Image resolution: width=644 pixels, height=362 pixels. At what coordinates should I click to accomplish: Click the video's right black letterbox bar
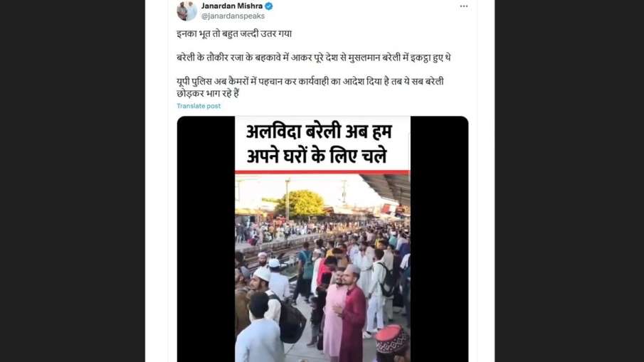pos(440,239)
